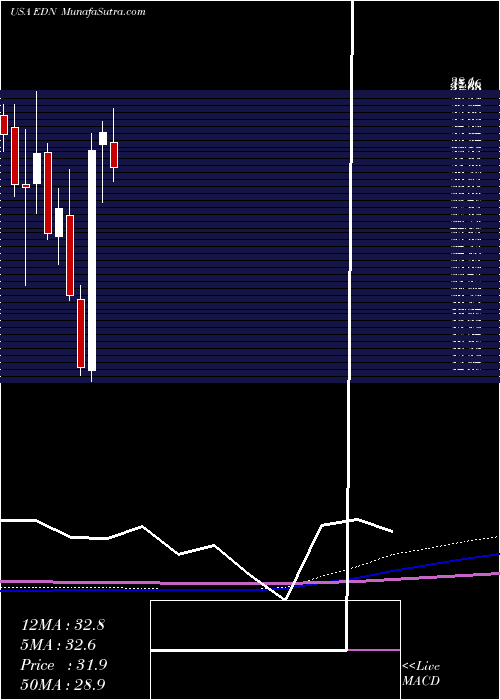Click the <<Live MACD label
Image resolution: width=500 pixels, height=700 pixels.
point(421,674)
